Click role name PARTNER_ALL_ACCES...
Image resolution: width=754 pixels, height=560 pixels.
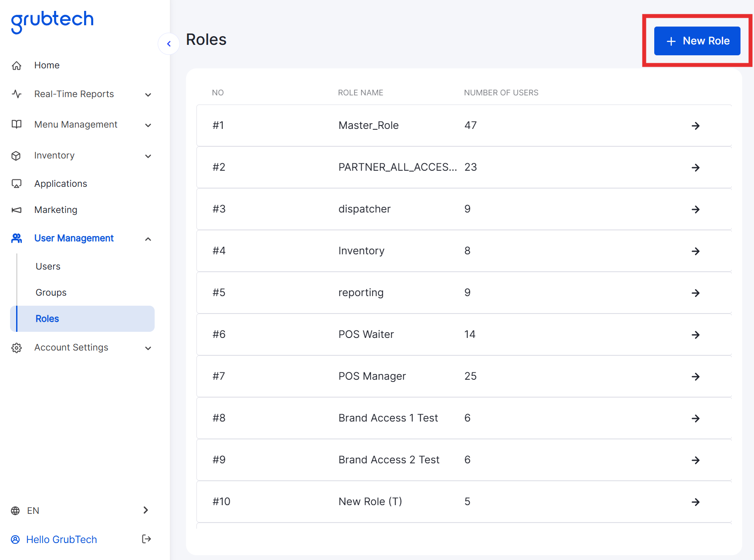(398, 167)
